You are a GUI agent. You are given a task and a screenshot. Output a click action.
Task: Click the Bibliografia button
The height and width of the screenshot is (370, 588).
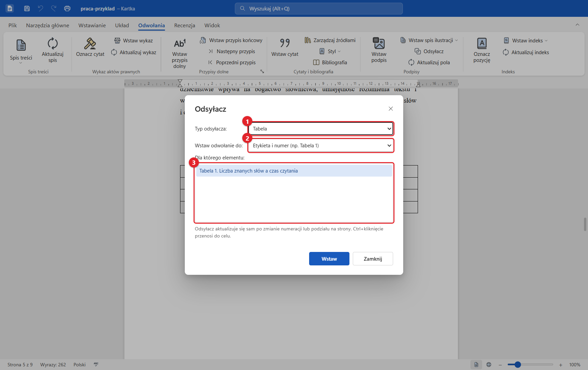point(330,62)
